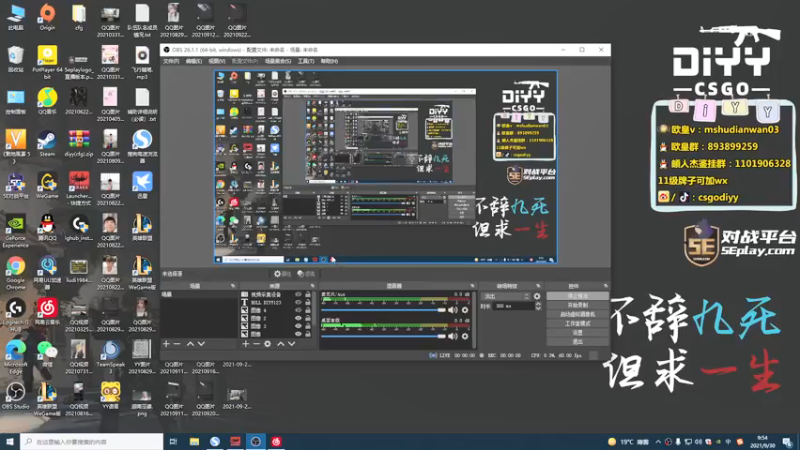The width and height of the screenshot is (800, 450).
Task: Select the Recycle Bin desktop icon
Action: pos(15,59)
